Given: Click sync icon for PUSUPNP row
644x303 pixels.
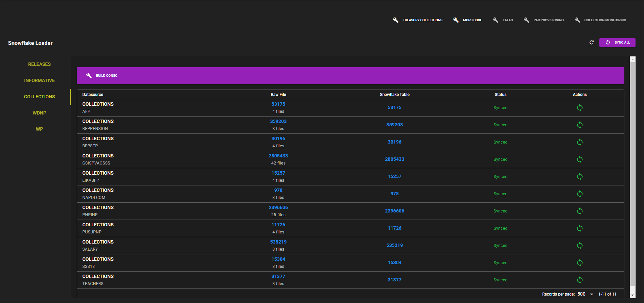Looking at the screenshot, I should [580, 228].
